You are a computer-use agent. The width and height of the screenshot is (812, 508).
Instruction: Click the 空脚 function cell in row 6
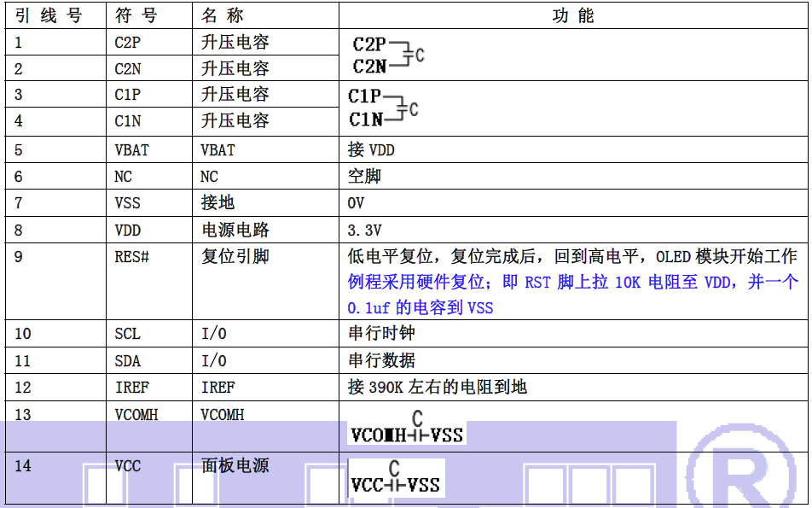click(364, 177)
